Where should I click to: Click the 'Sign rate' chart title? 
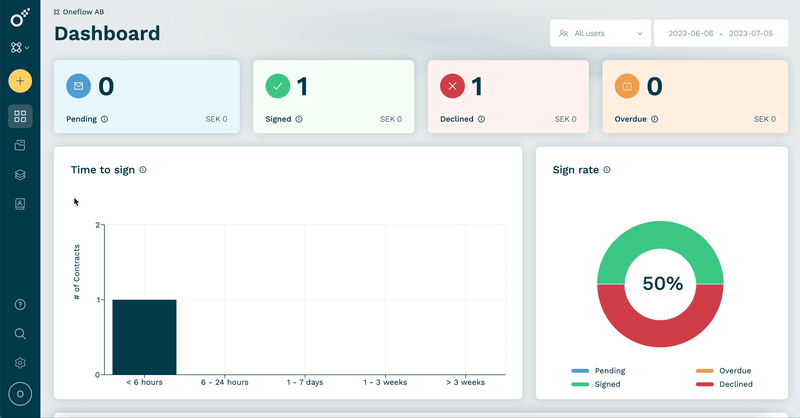pyautogui.click(x=576, y=169)
